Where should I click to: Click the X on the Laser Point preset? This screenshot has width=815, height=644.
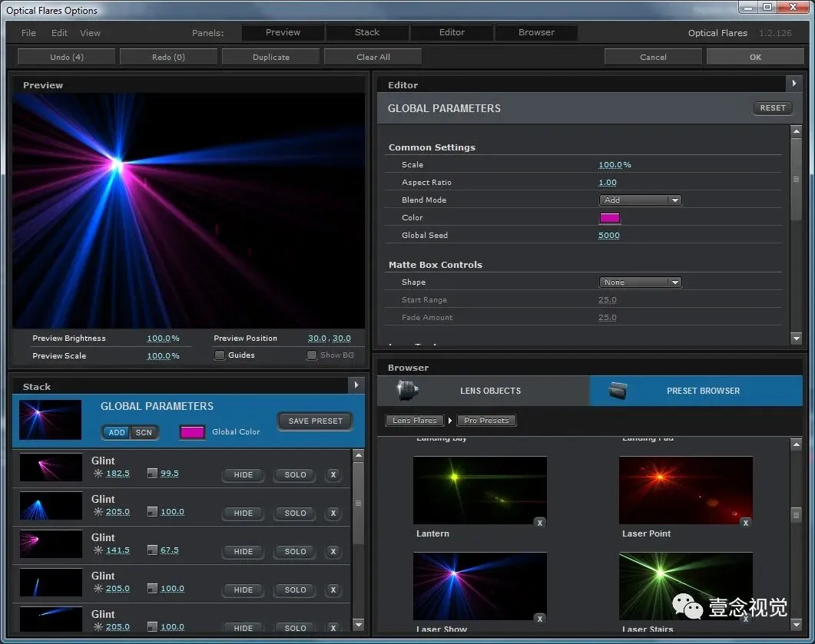tap(745, 523)
